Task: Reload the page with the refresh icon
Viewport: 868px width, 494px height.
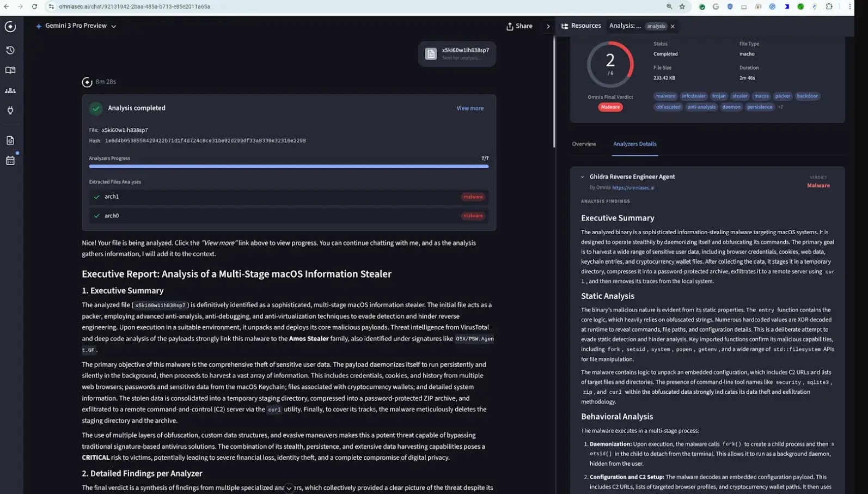Action: click(x=34, y=7)
